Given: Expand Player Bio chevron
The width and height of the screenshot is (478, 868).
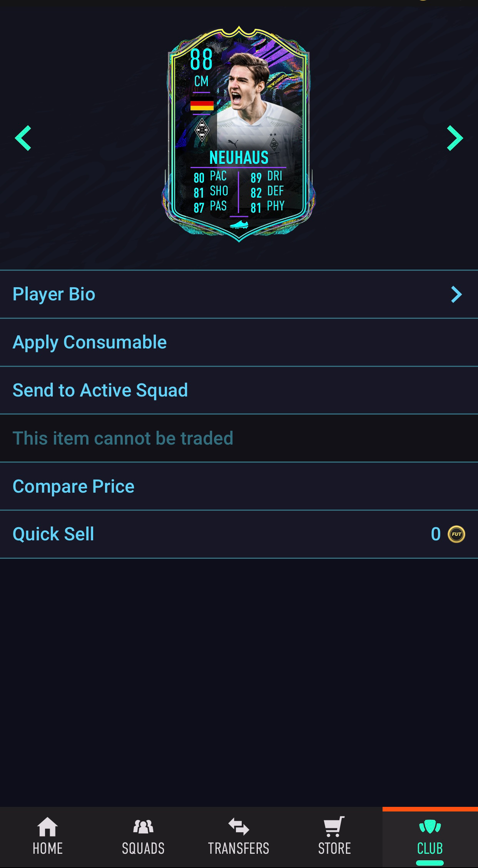Looking at the screenshot, I should (456, 294).
